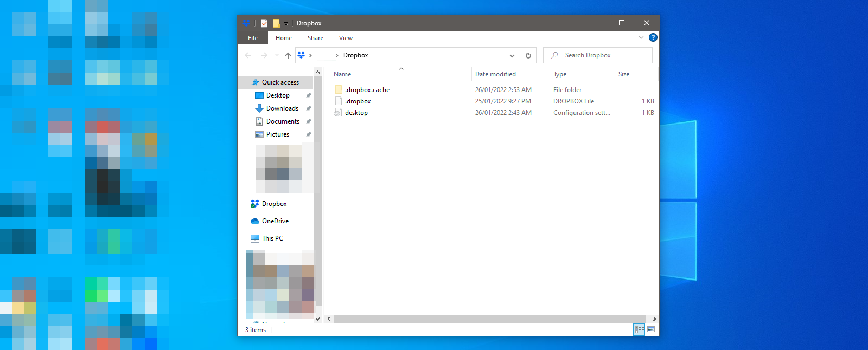Open OneDrive in the navigation pane
The height and width of the screenshot is (350, 868).
coord(275,221)
